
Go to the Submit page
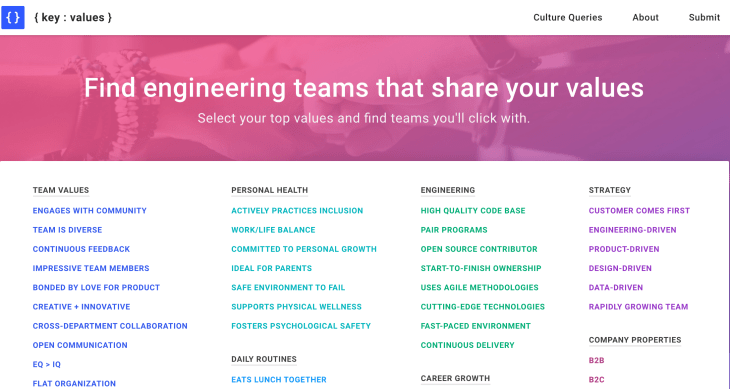click(704, 18)
